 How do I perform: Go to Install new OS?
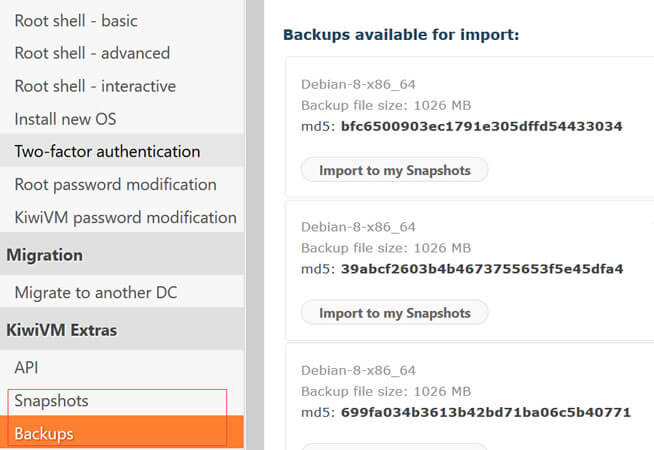tap(65, 119)
